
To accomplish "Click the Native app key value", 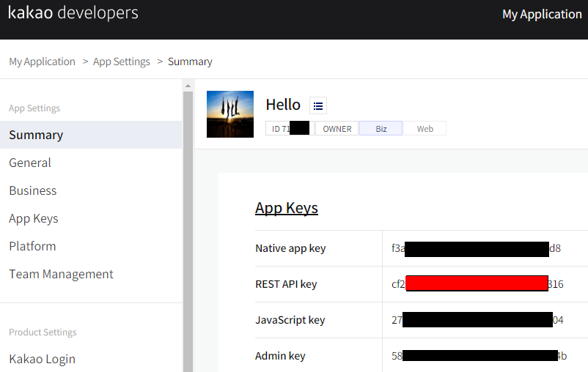I will [x=477, y=248].
